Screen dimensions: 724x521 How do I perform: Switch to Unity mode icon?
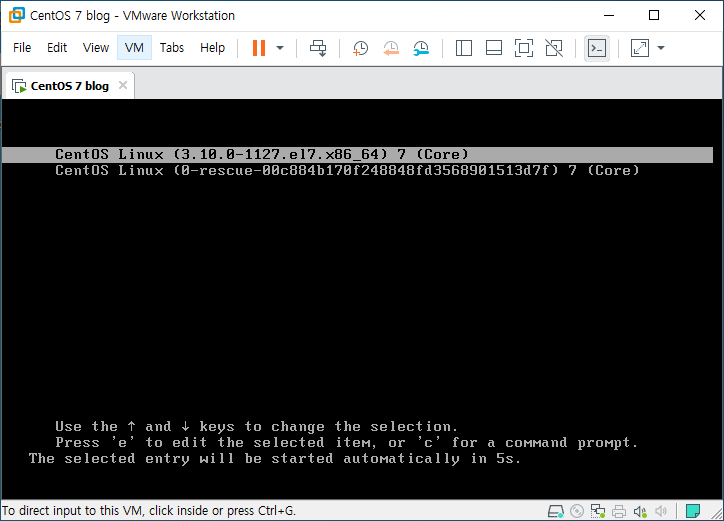click(554, 48)
